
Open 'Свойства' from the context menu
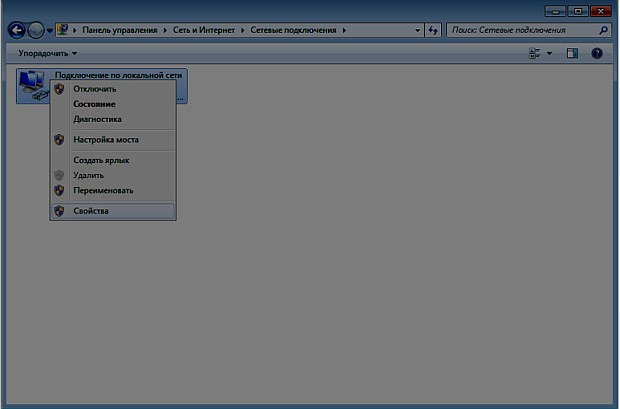91,211
